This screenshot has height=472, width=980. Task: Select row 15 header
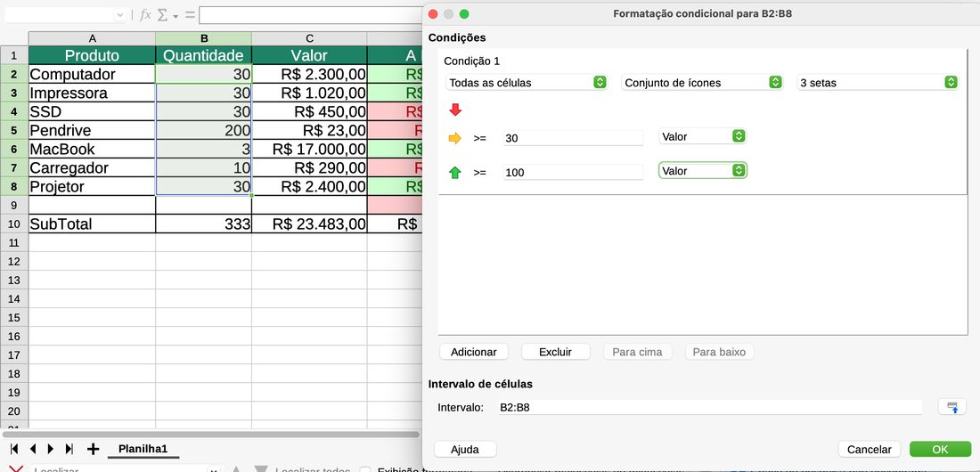(x=14, y=318)
